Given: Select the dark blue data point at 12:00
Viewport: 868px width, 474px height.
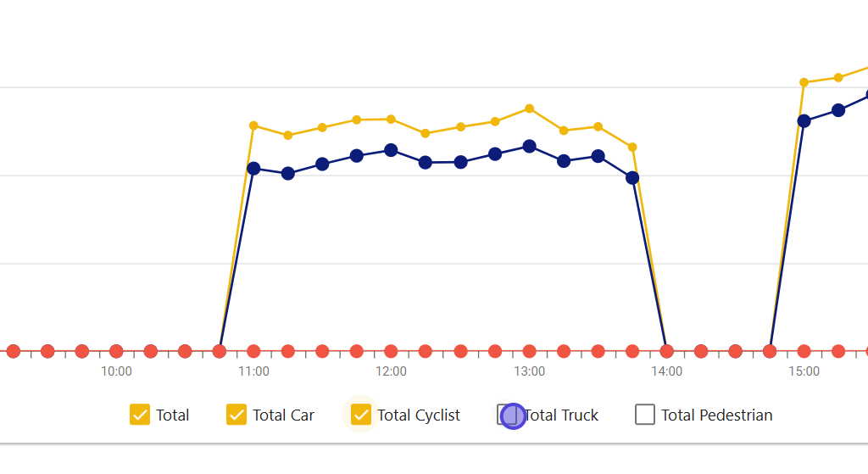Looking at the screenshot, I should click(391, 150).
